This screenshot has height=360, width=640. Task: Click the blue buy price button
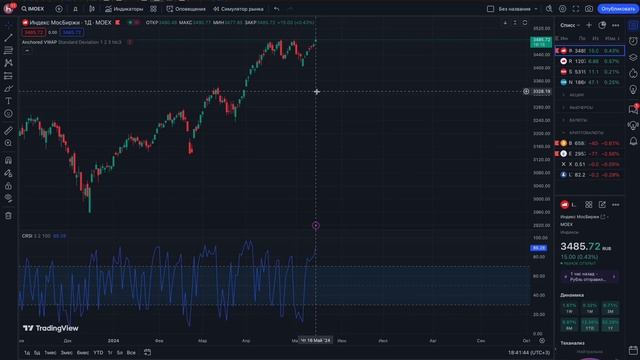[72, 32]
